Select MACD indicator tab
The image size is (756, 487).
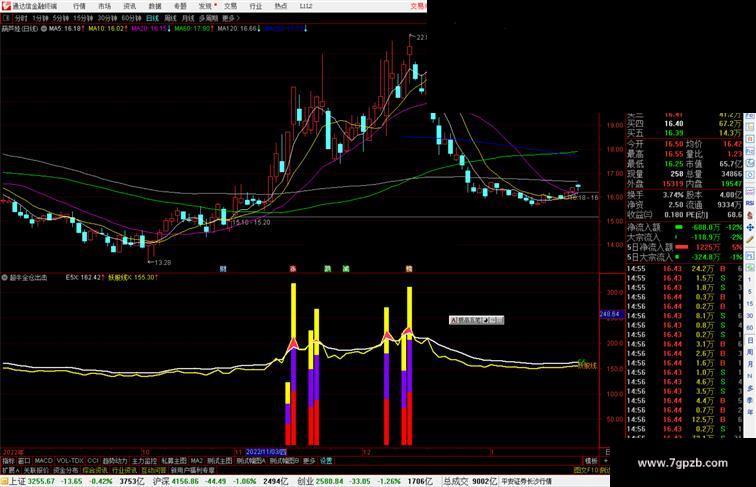pos(43,461)
